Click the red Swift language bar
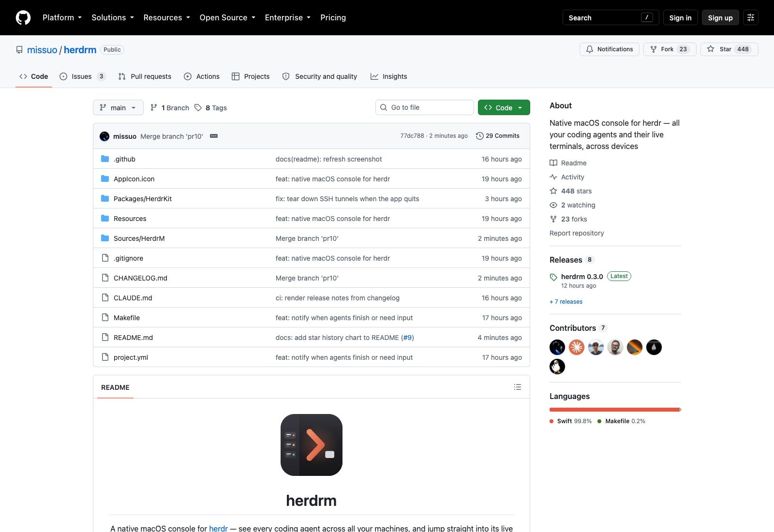 [614, 410]
